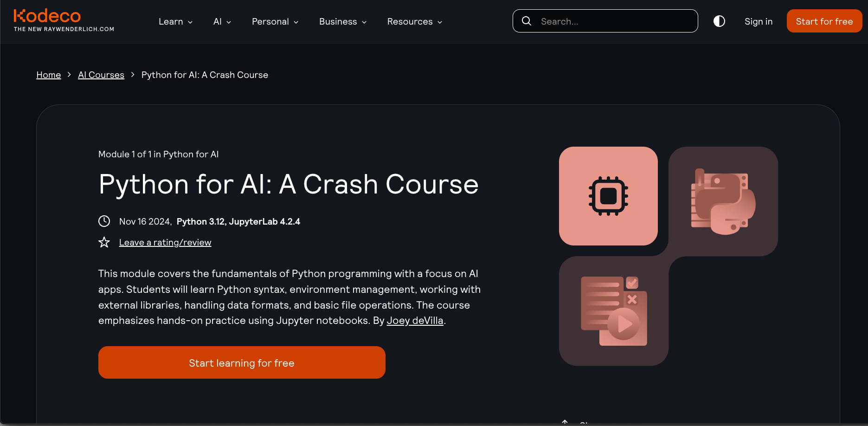868x426 pixels.
Task: Click the Module 1 of 1 in Python for AI text
Action: [158, 154]
